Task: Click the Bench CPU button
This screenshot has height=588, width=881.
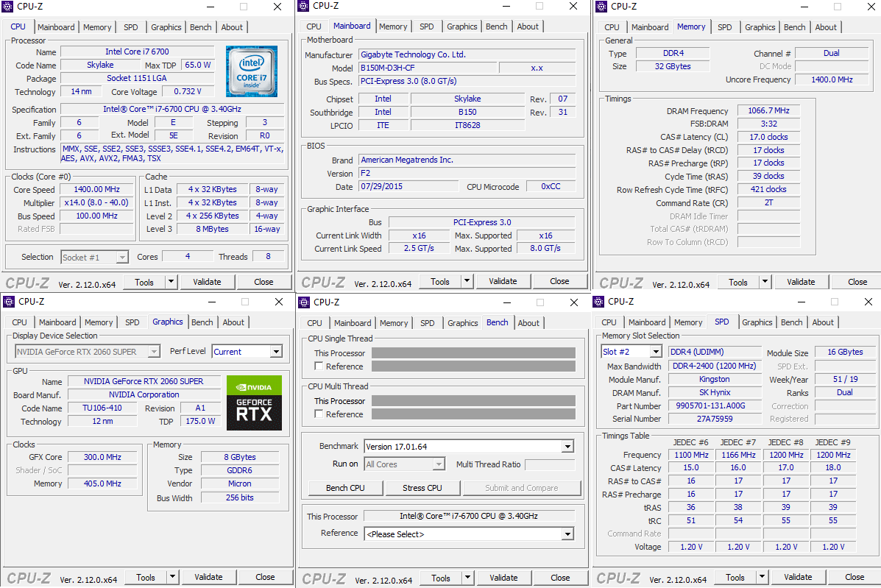Action: 345,488
